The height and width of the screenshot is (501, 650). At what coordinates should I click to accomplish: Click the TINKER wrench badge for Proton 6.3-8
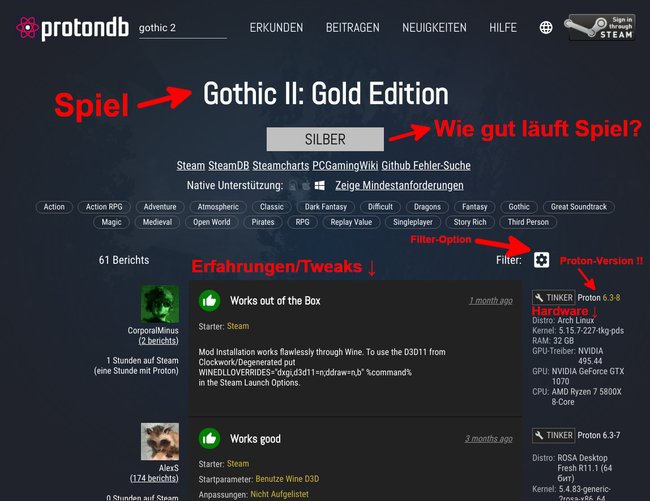point(553,298)
